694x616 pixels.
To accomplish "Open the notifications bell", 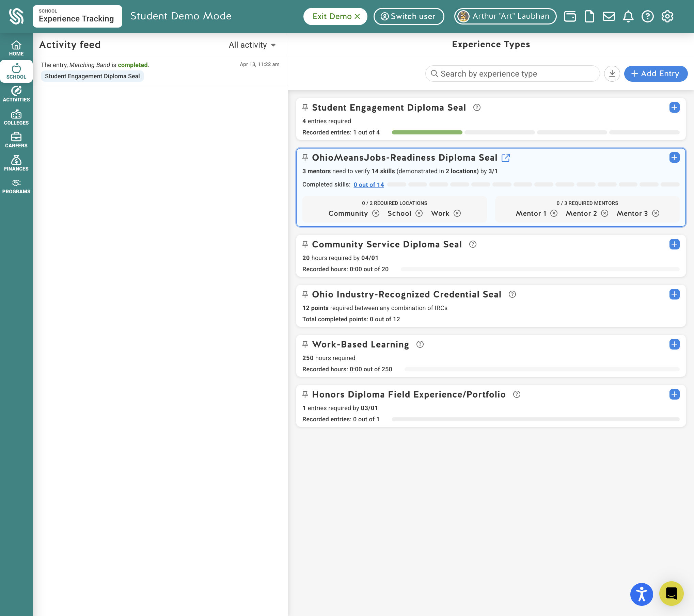I will tap(628, 16).
